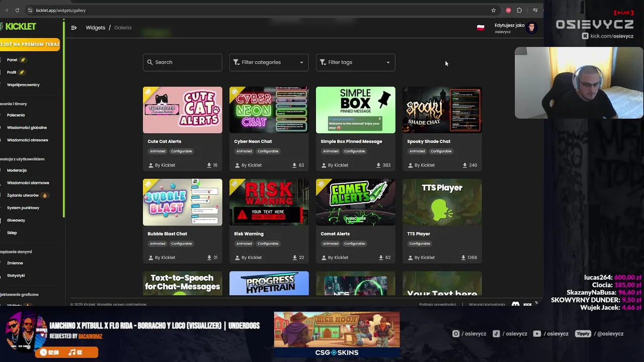This screenshot has width=644, height=362.
Task: Click the author icon on TTS Player card
Action: tap(411, 257)
